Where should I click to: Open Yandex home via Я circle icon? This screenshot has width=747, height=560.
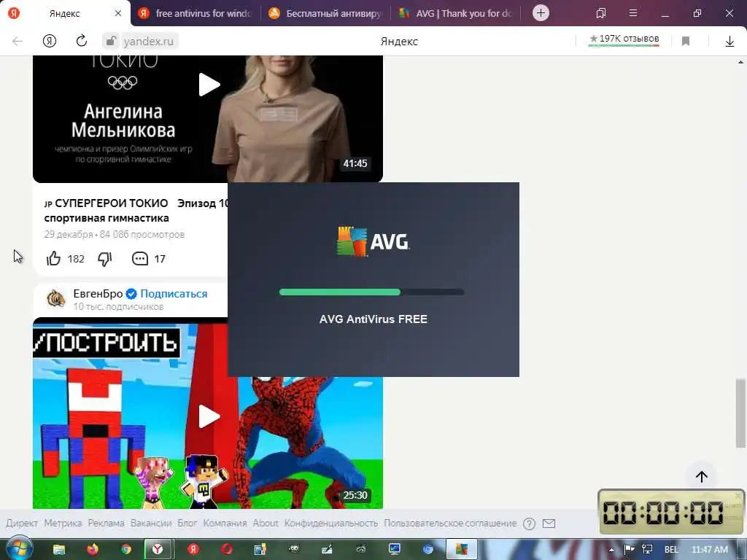point(50,42)
